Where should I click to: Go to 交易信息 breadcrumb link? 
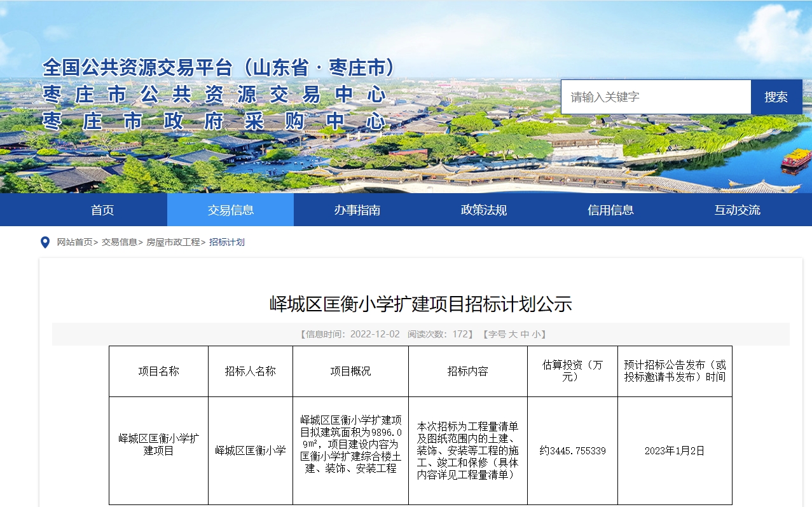(x=119, y=242)
